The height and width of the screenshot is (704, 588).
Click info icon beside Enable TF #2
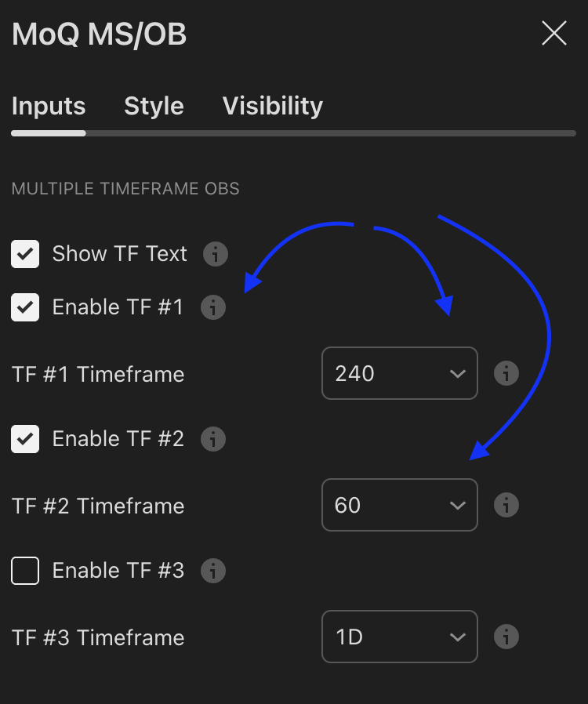coord(213,439)
